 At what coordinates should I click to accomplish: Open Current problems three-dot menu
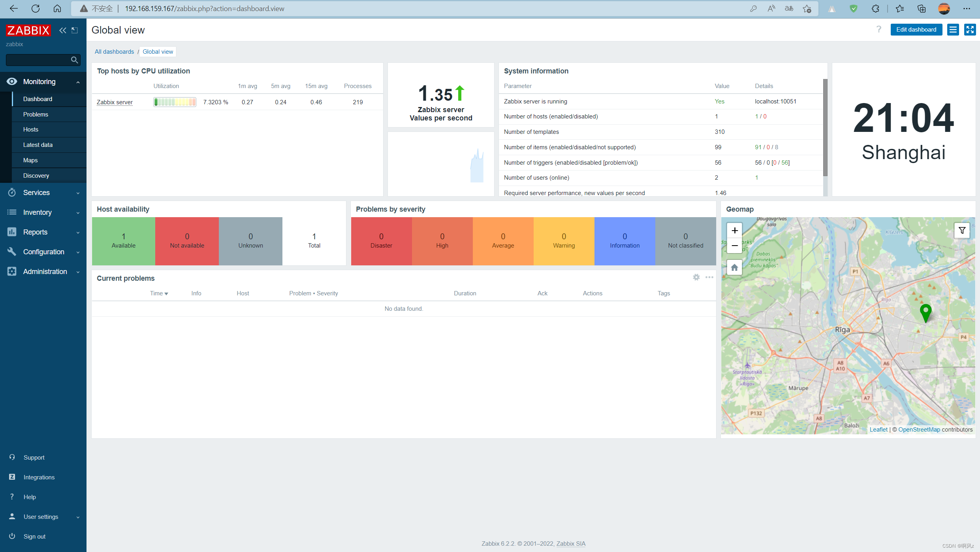tap(709, 278)
